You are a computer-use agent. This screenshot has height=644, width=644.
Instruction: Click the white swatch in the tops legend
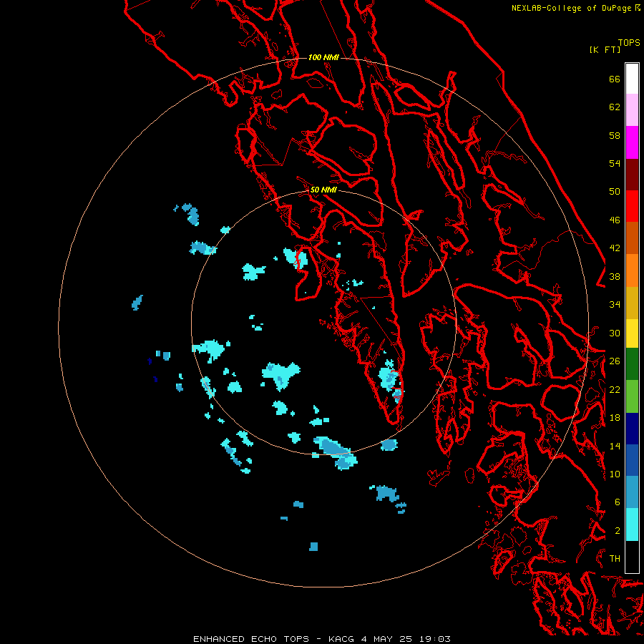pyautogui.click(x=632, y=79)
